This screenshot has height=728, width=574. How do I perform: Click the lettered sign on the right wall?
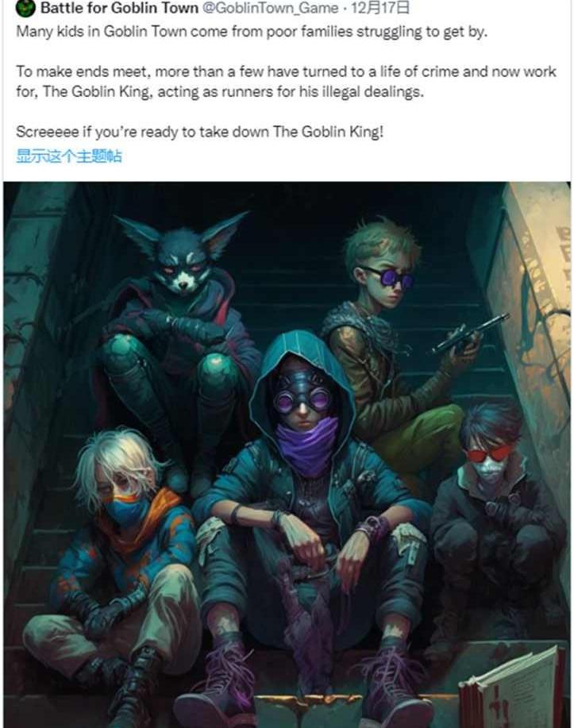(x=543, y=288)
